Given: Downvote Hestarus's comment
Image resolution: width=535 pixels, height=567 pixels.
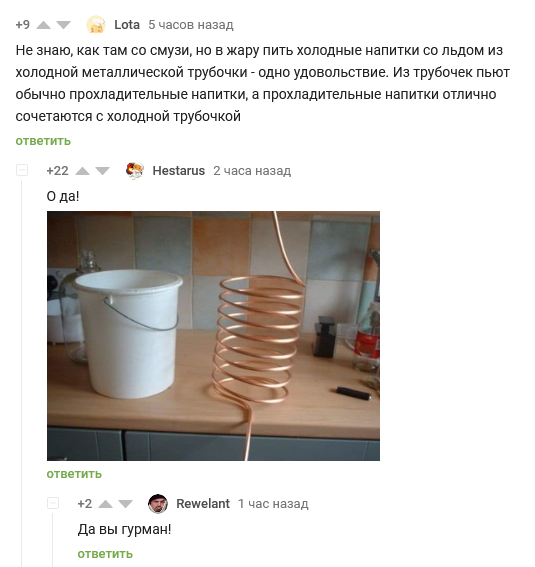Looking at the screenshot, I should coord(103,171).
